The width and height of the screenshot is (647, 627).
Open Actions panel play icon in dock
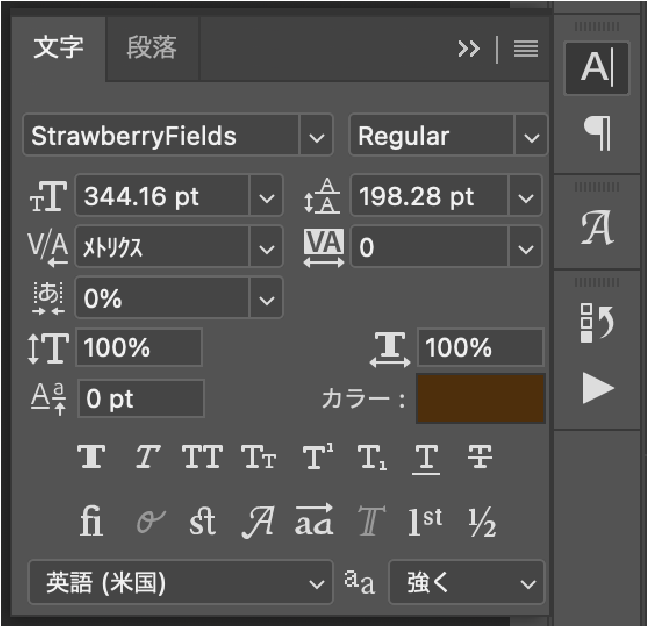click(x=597, y=388)
